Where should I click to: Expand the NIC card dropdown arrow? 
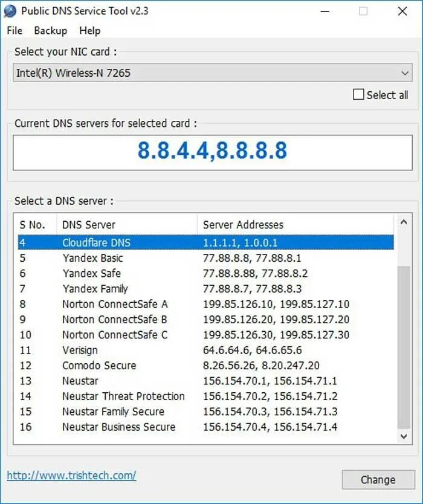(x=405, y=73)
